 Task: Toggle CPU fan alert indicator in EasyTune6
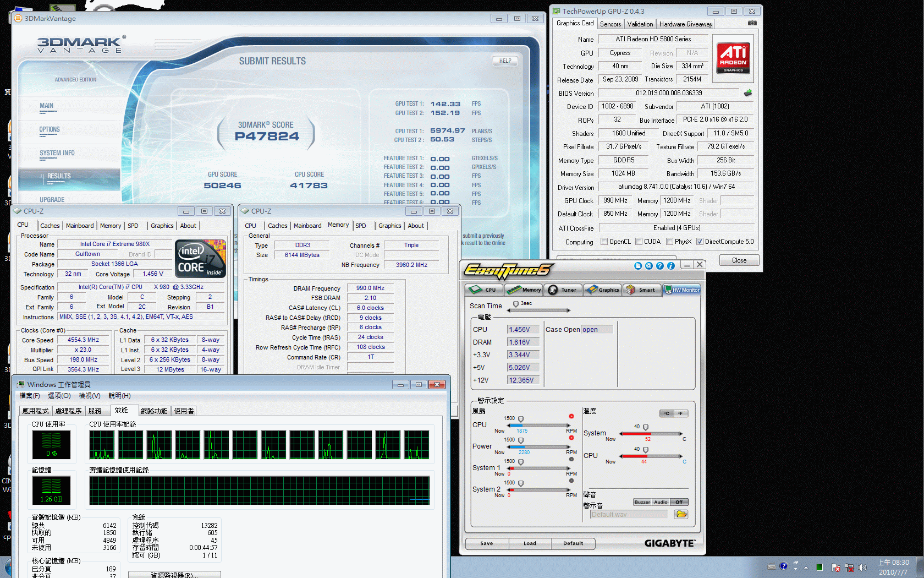[571, 416]
